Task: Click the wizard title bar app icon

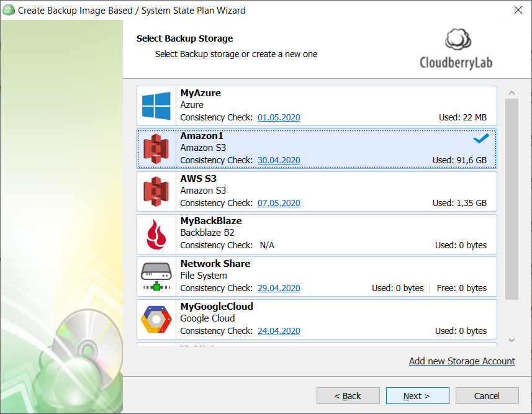Action: pos(9,10)
